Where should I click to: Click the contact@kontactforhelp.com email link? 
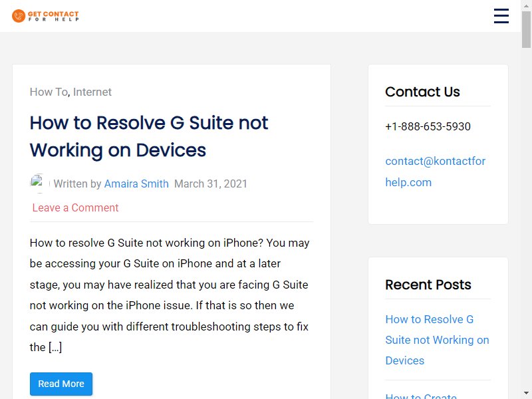click(436, 172)
